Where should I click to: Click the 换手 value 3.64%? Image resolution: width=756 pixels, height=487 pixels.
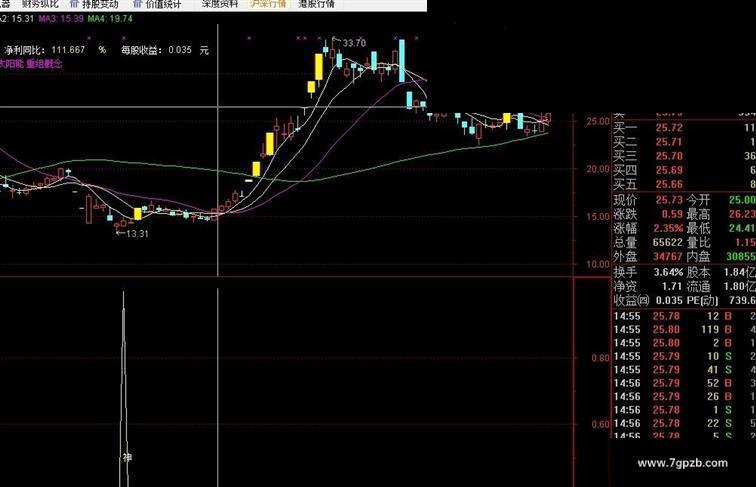click(x=668, y=272)
